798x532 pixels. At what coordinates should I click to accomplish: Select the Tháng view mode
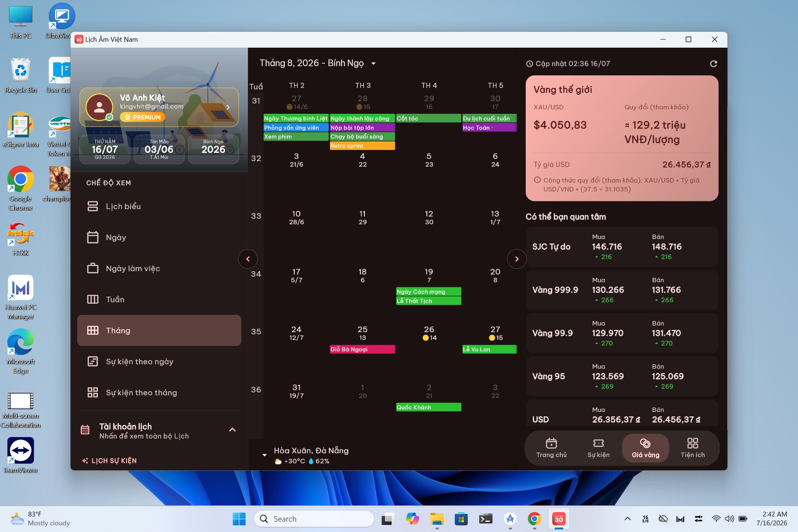[x=159, y=330]
